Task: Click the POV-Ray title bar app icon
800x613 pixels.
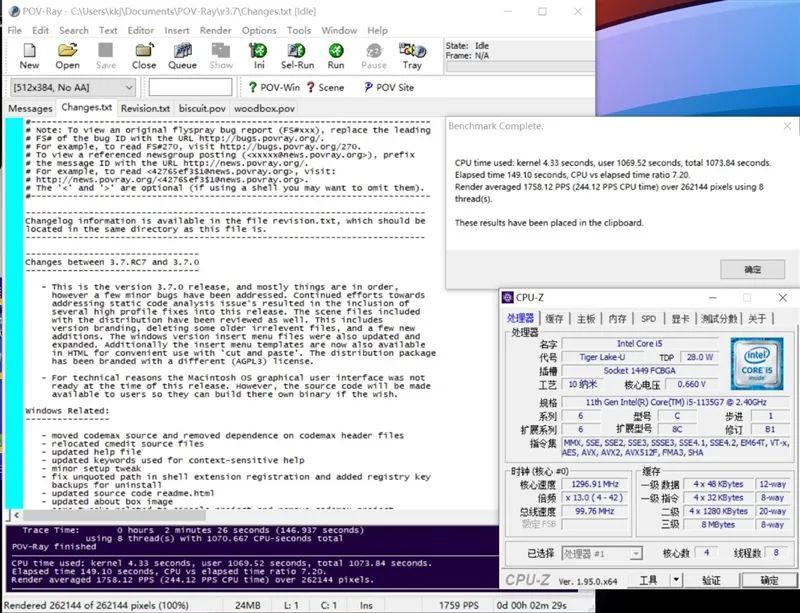Action: (x=14, y=11)
